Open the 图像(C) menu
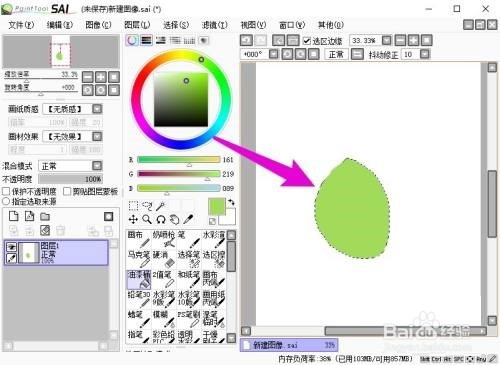This screenshot has width=500, height=365. (98, 25)
